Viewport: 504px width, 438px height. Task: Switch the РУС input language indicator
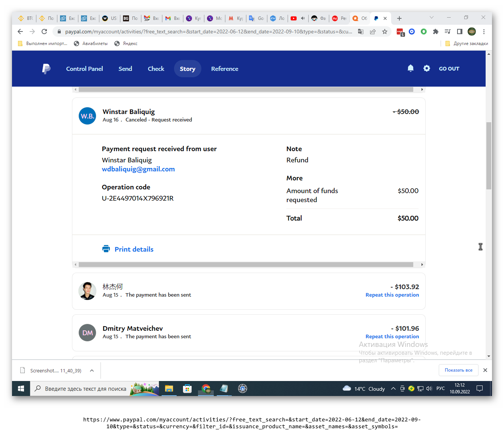pos(441,388)
